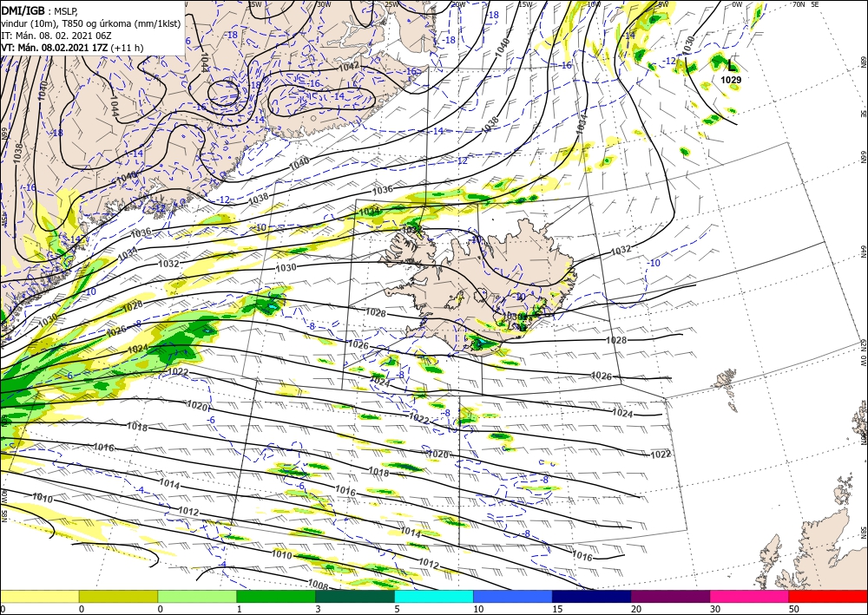Select the light green legend swatch
This screenshot has height=615, width=868.
[x=197, y=596]
